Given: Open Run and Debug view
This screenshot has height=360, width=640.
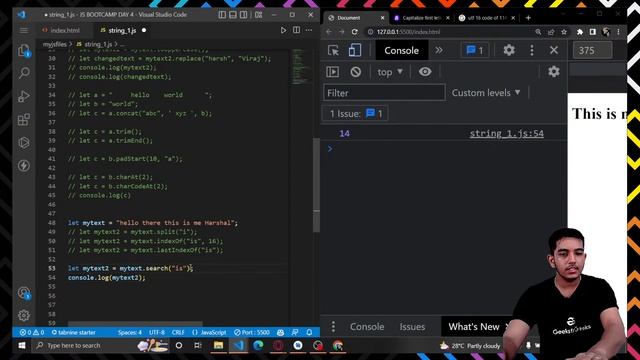Looking at the screenshot, I should (x=24, y=96).
